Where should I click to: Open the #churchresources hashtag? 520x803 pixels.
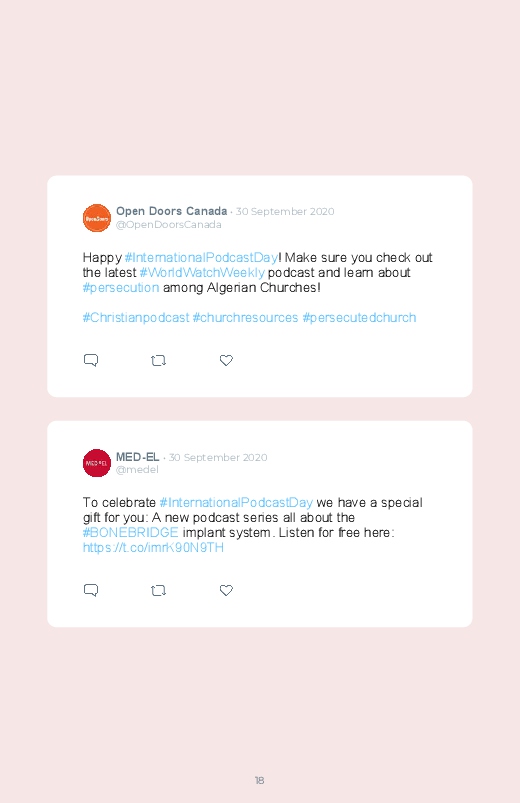[245, 318]
